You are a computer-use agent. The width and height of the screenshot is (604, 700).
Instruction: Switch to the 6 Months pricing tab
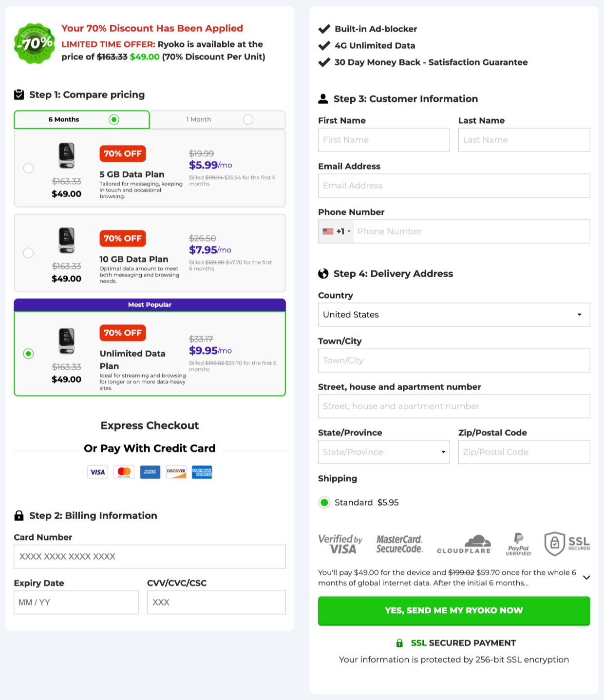click(81, 119)
